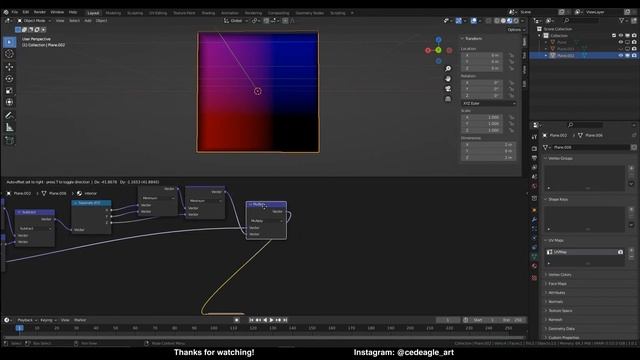Click the UVMap camera render icon

point(620,252)
